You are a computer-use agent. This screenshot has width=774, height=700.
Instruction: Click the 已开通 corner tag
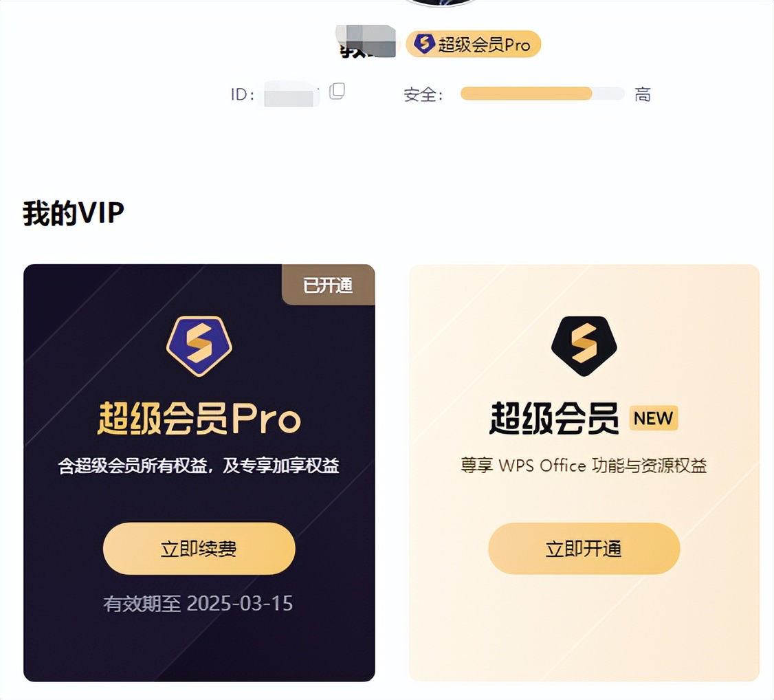click(329, 285)
